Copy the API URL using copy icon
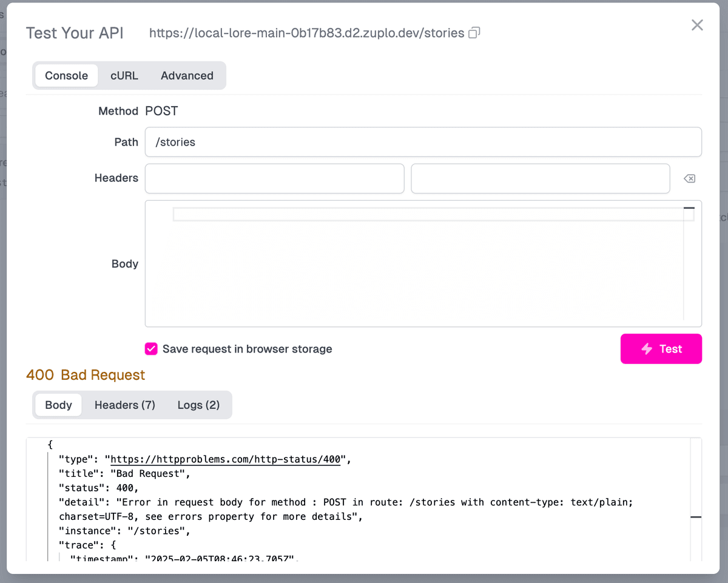 (474, 33)
